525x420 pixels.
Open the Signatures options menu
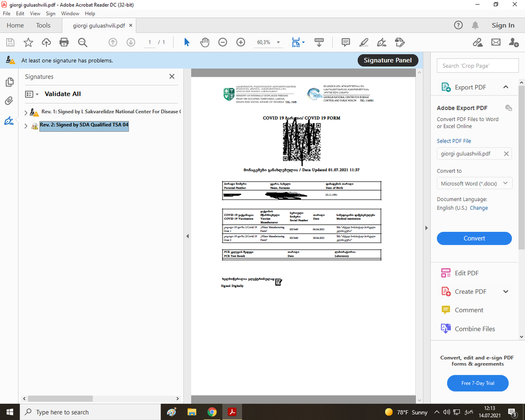click(x=32, y=94)
